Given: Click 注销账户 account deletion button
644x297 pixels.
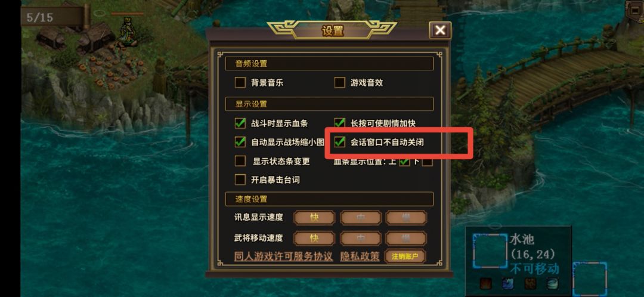Looking at the screenshot, I should 405,256.
